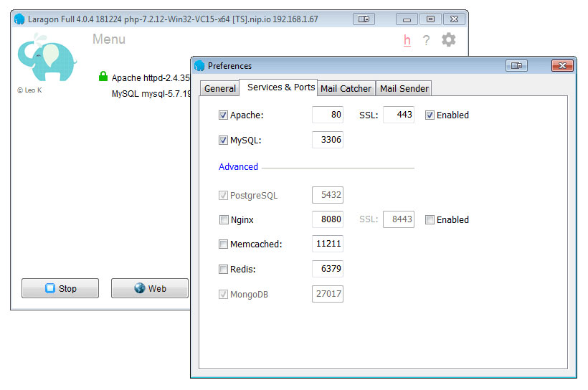
Task: Click the question mark help icon
Action: click(426, 40)
